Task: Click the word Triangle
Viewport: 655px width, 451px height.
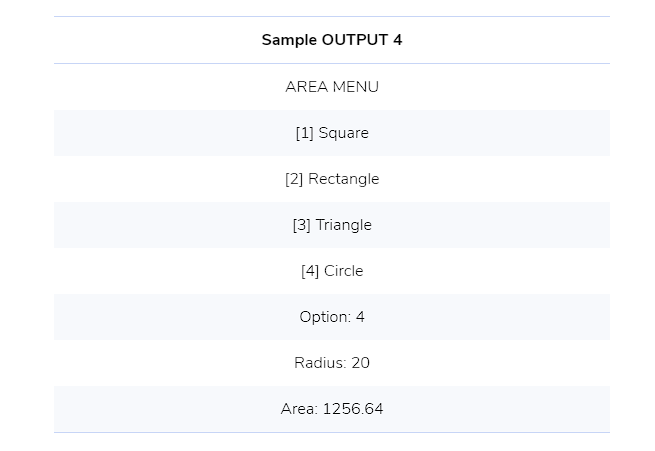Action: point(343,226)
